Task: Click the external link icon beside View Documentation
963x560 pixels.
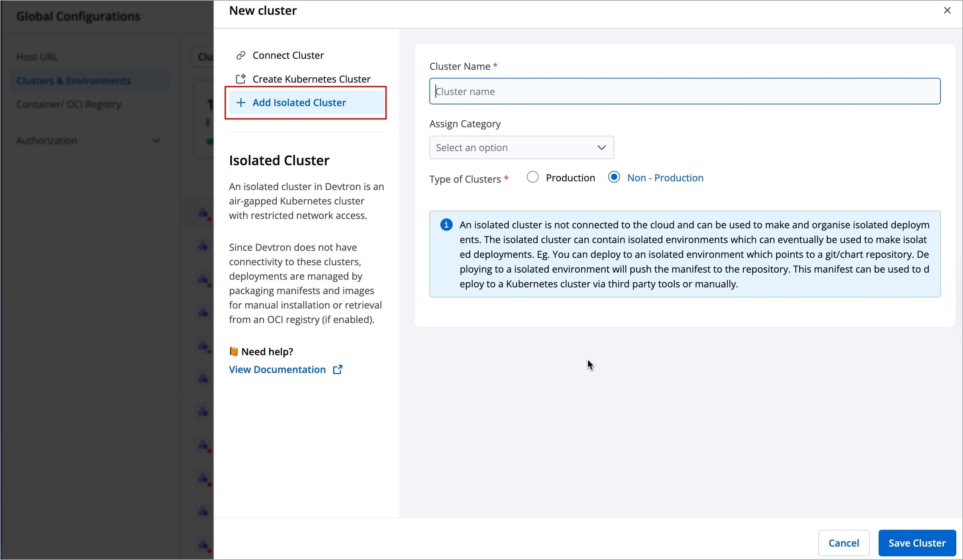Action: (x=338, y=370)
